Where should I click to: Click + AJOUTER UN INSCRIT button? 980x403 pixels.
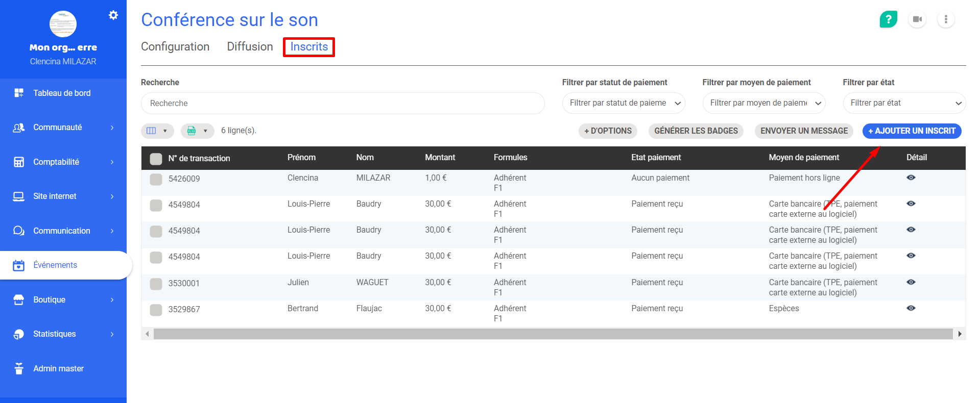point(912,131)
